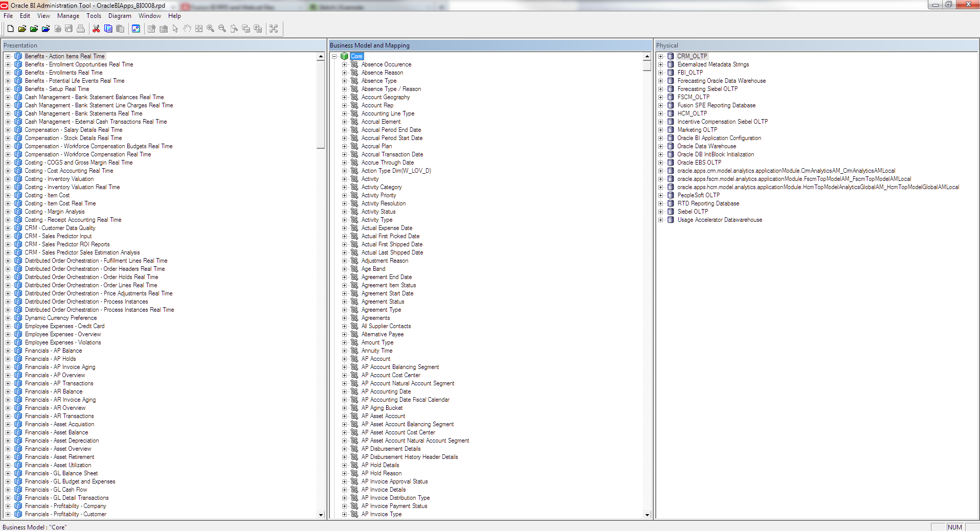This screenshot has height=531, width=980.
Task: Click the Zoom Out magnifier icon
Action: coord(222,29)
